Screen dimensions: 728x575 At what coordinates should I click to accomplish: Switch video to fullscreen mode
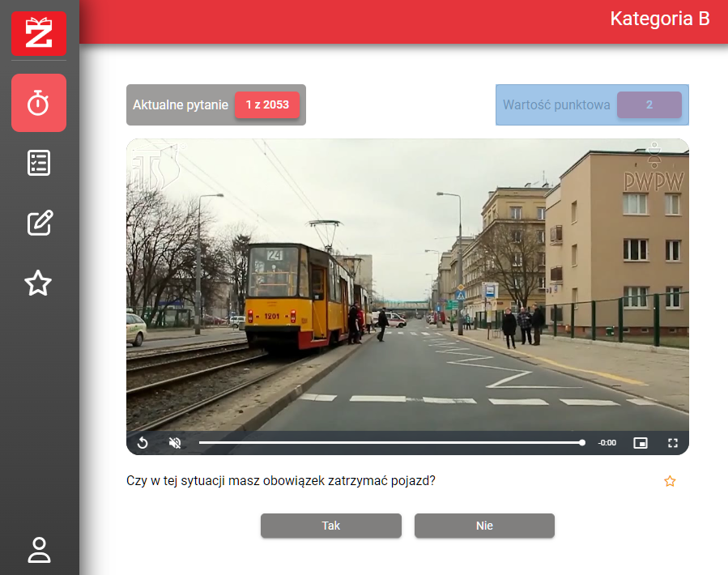click(x=672, y=443)
